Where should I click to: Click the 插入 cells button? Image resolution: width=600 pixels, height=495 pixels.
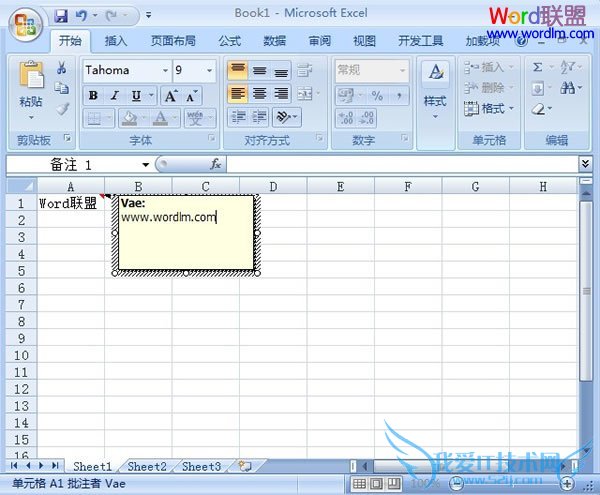(x=489, y=67)
